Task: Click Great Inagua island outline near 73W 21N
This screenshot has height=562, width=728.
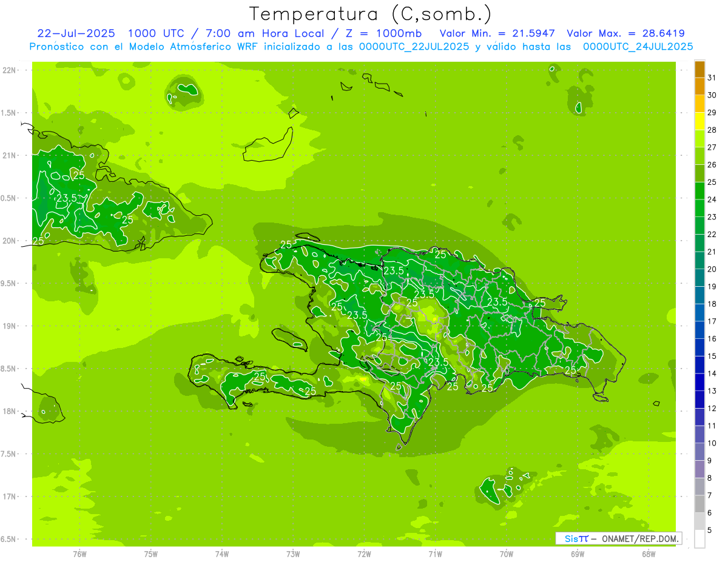Action: 268,144
